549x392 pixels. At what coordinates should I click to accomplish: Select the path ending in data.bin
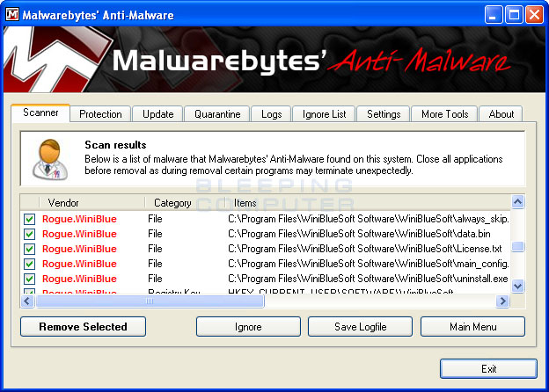pos(359,234)
